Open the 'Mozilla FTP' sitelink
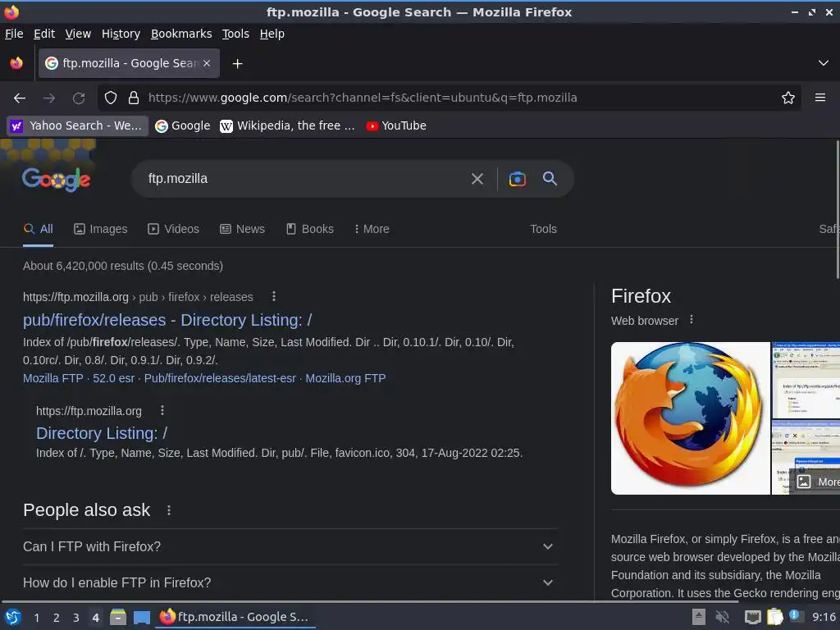The width and height of the screenshot is (840, 630). 53,378
